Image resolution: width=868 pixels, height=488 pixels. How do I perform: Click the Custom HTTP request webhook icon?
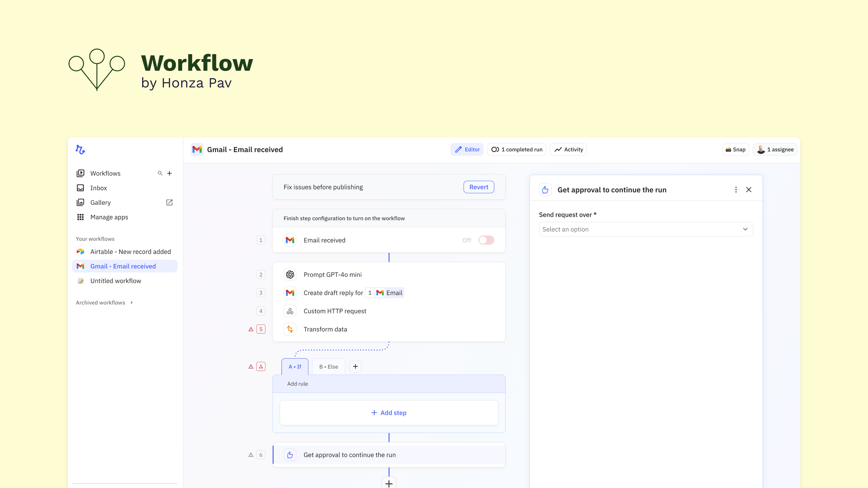[x=290, y=311]
